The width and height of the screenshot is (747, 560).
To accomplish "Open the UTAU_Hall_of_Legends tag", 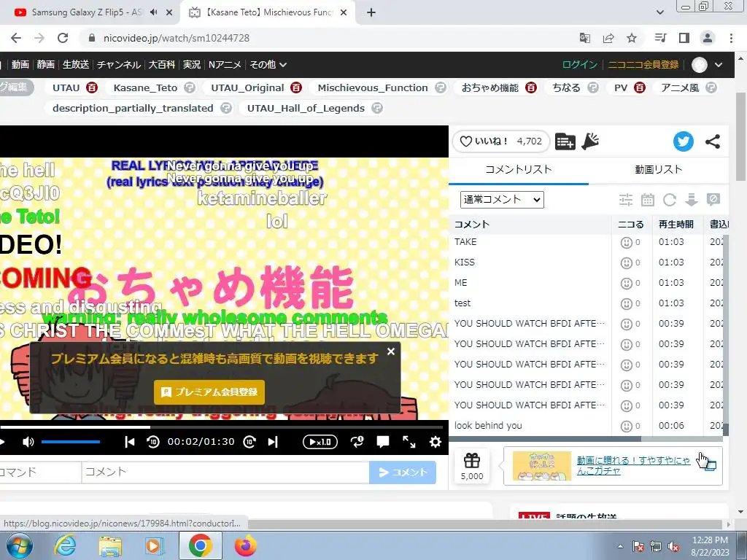I will pyautogui.click(x=306, y=109).
